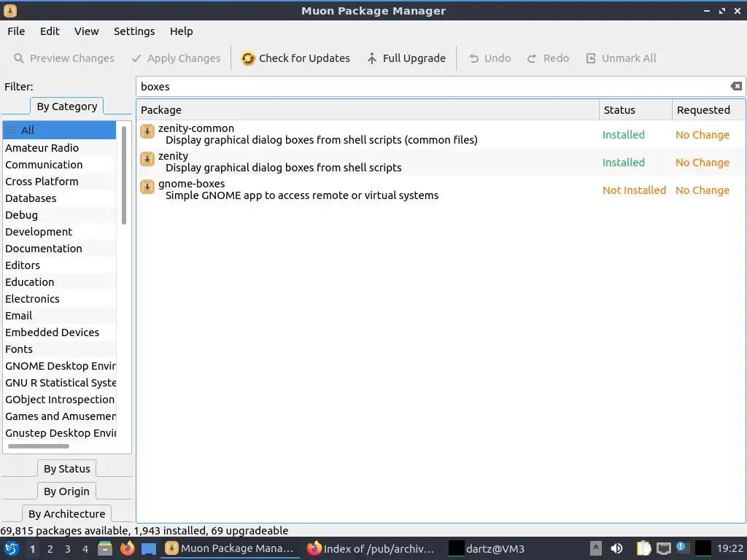This screenshot has width=747, height=560.
Task: Select the Editors category
Action: tap(59, 265)
